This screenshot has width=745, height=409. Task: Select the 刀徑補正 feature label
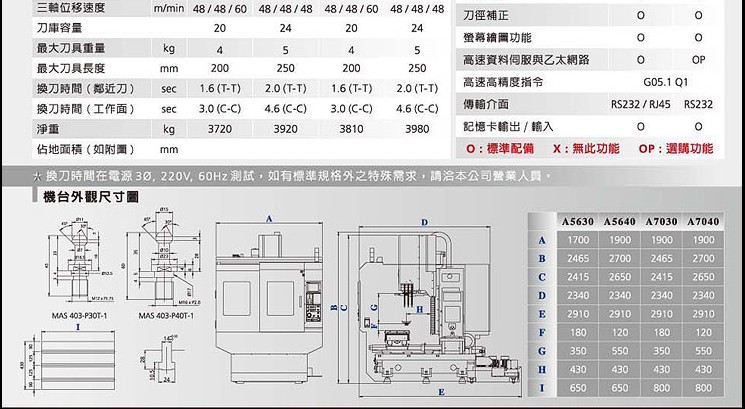click(486, 16)
